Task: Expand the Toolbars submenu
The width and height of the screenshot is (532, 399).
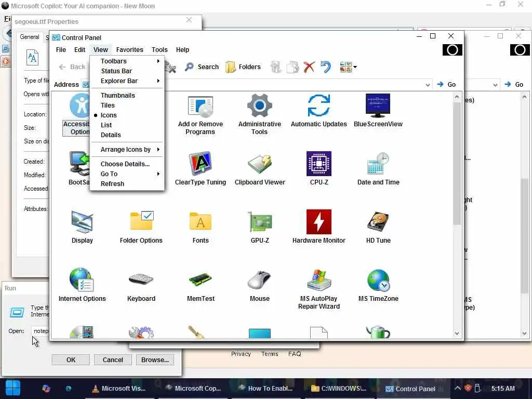Action: 127,61
